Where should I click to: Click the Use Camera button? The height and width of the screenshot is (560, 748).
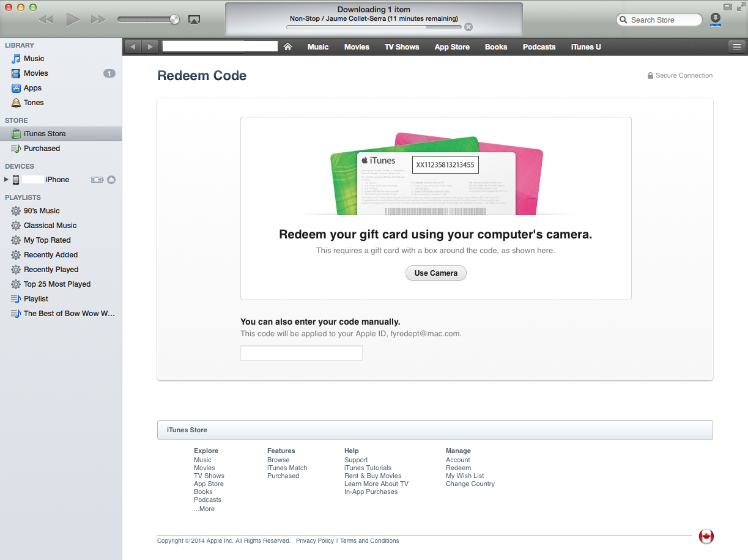click(x=436, y=273)
